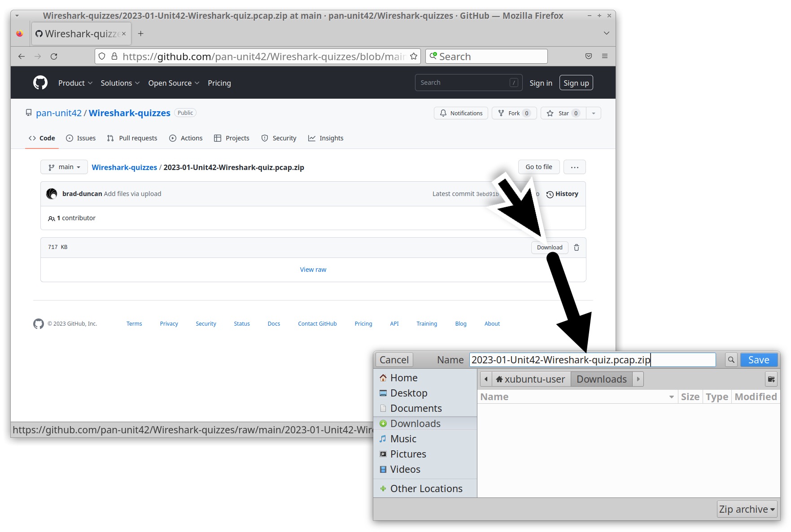Viewport: 791px width, 532px height.
Task: Click the Firefox URL address bar
Action: pos(258,57)
